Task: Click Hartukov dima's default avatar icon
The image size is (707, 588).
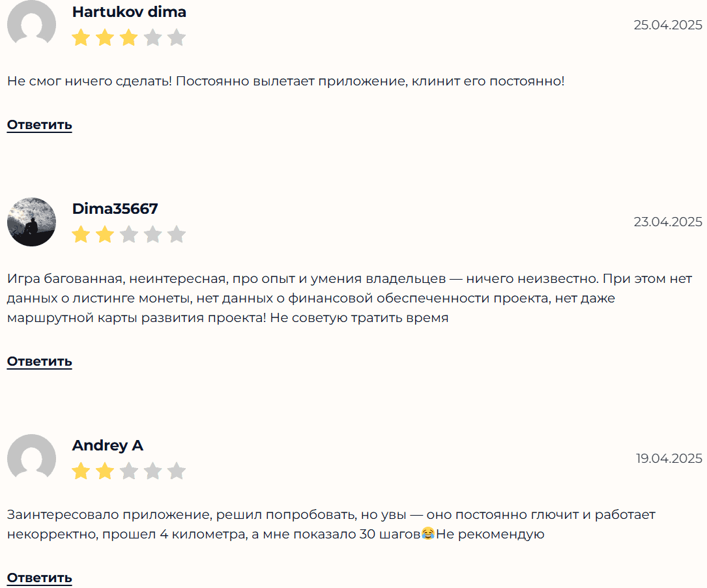Action: [31, 24]
